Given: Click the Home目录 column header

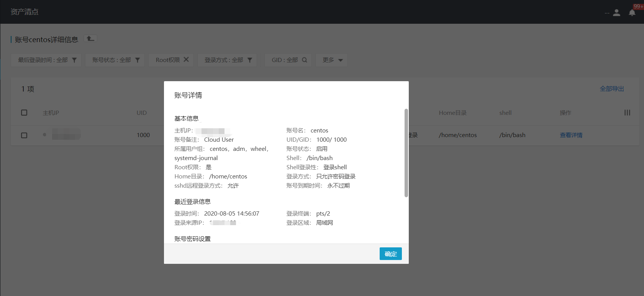Looking at the screenshot, I should pyautogui.click(x=453, y=113).
